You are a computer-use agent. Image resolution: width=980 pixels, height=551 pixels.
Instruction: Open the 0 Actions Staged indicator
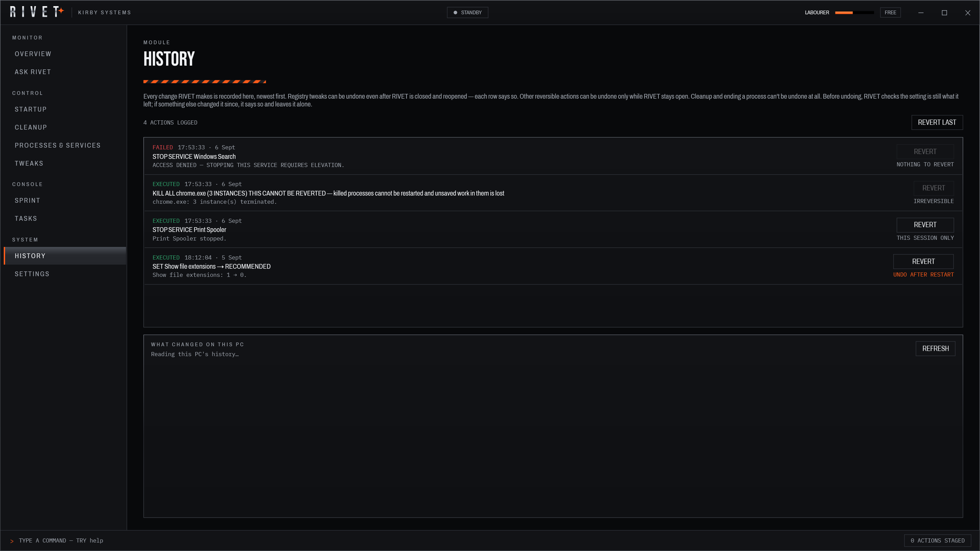tap(937, 540)
